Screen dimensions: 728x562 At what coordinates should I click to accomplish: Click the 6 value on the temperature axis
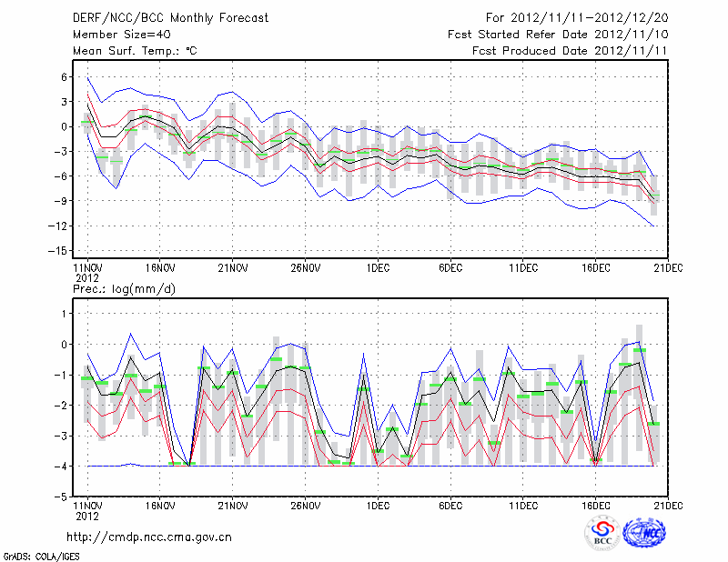point(65,77)
